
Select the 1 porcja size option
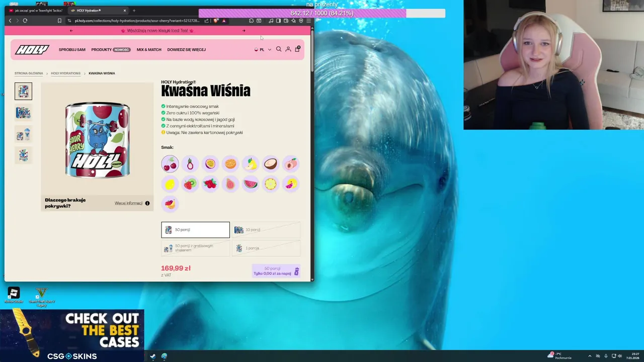pos(266,248)
